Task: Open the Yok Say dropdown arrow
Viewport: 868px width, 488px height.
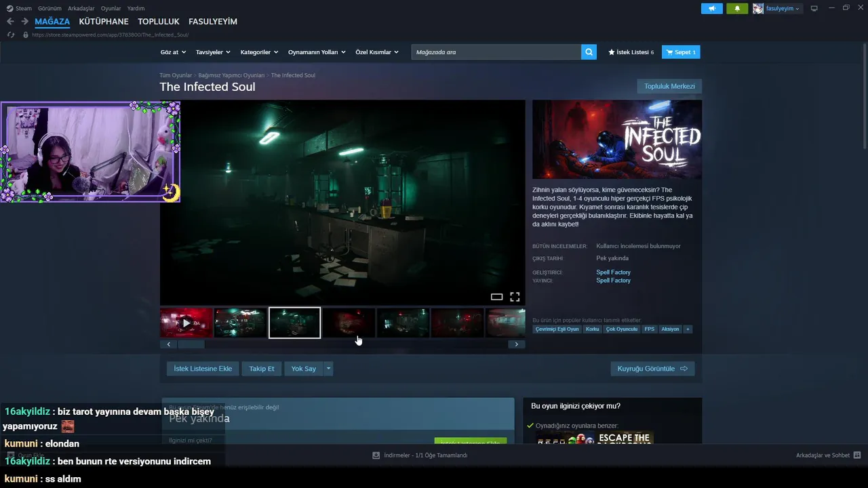Action: 328,369
